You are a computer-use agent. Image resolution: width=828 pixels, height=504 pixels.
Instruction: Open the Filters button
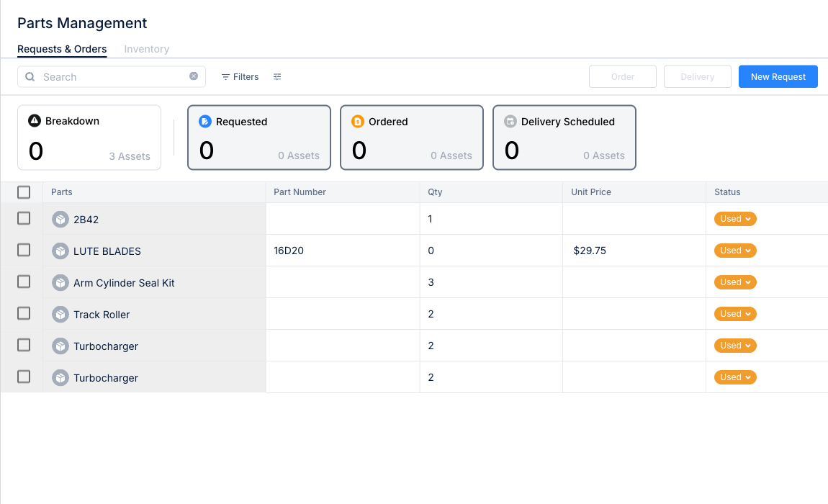240,76
